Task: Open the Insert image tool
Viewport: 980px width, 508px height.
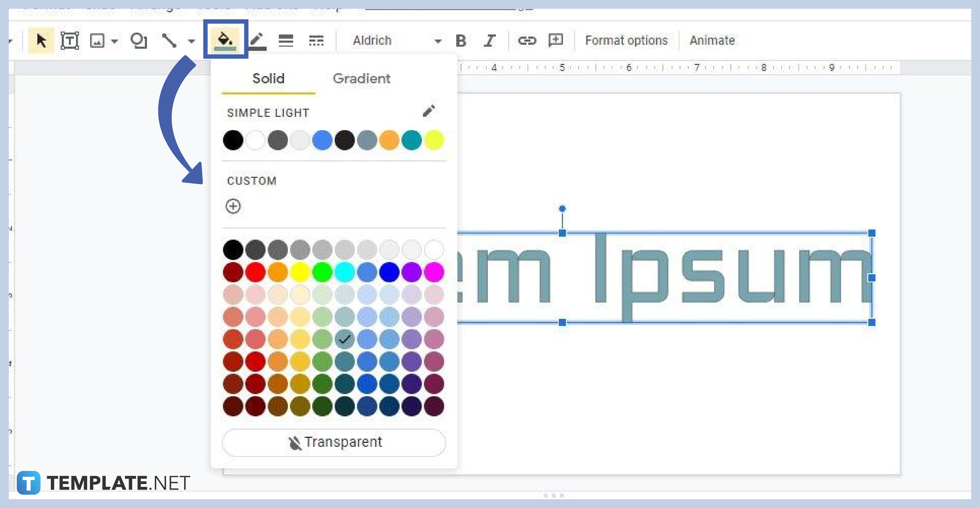Action: pyautogui.click(x=96, y=40)
